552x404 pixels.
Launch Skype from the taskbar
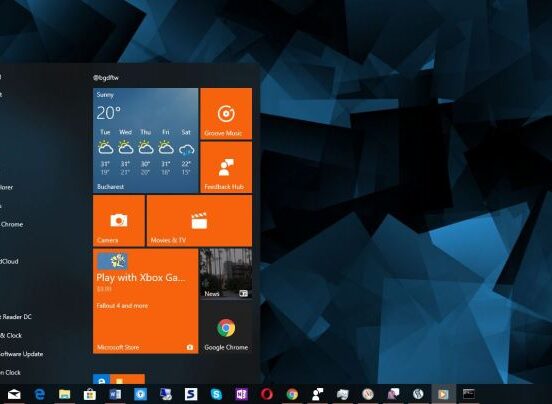tap(216, 394)
